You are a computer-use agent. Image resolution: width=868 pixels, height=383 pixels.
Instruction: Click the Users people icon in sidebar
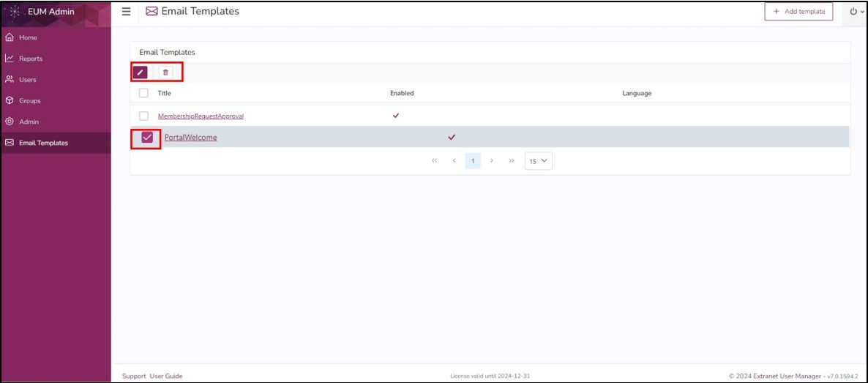pyautogui.click(x=10, y=80)
